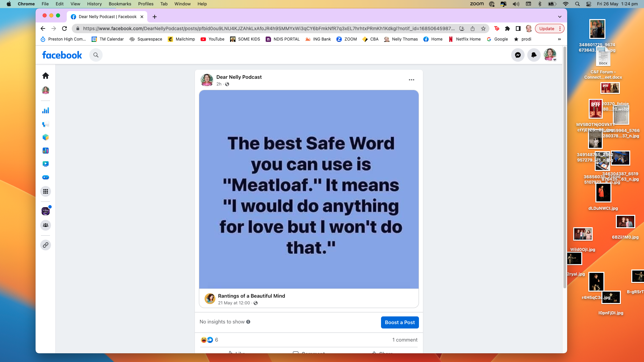Expand the bookmarks overflow chevron

pyautogui.click(x=559, y=39)
